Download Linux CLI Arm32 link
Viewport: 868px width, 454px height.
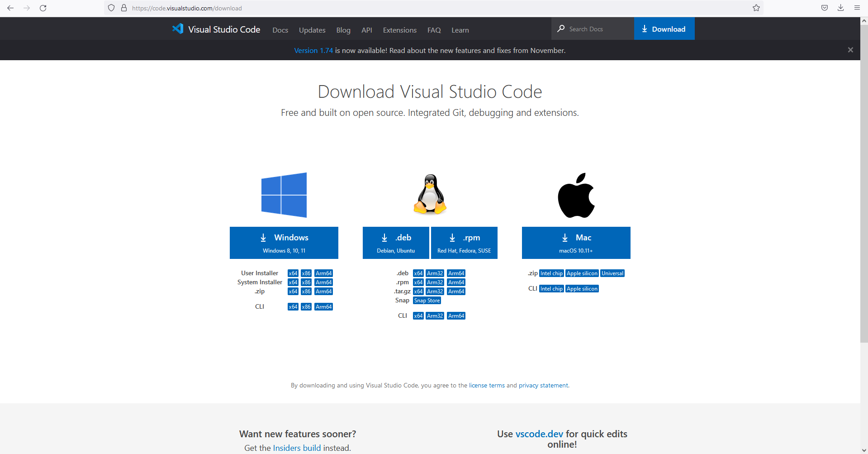click(435, 316)
